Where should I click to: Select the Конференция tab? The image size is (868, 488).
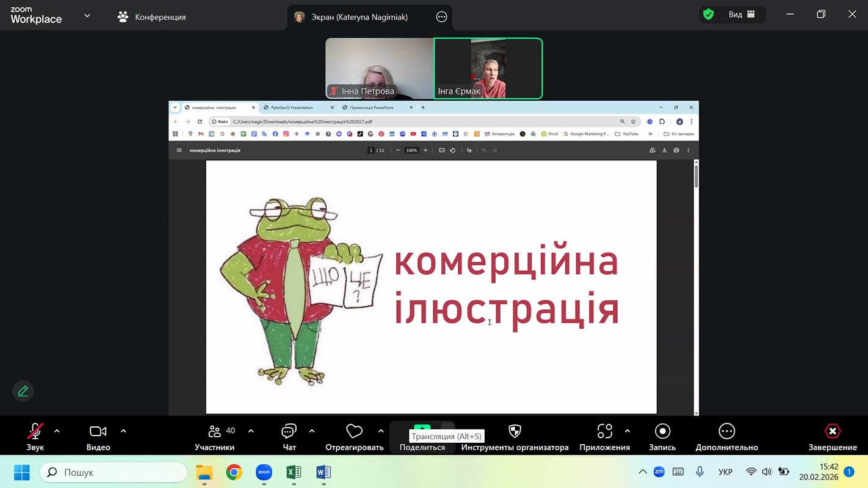tap(151, 17)
